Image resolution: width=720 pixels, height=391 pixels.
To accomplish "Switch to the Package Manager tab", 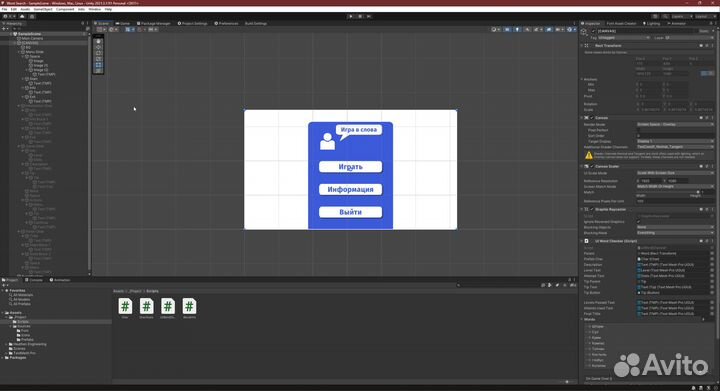I will click(x=153, y=23).
